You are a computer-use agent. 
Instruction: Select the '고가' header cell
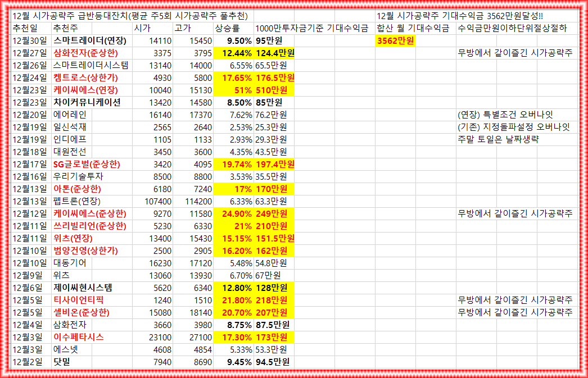point(183,29)
